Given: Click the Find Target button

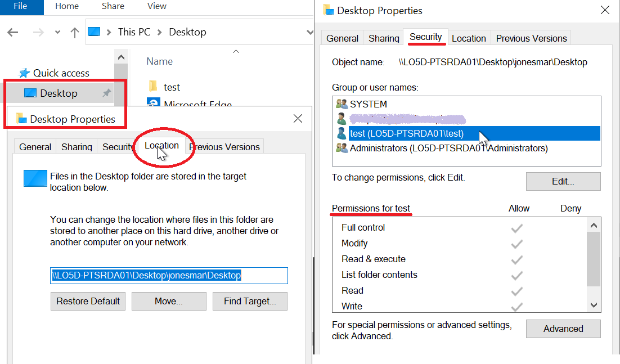Looking at the screenshot, I should pyautogui.click(x=250, y=301).
